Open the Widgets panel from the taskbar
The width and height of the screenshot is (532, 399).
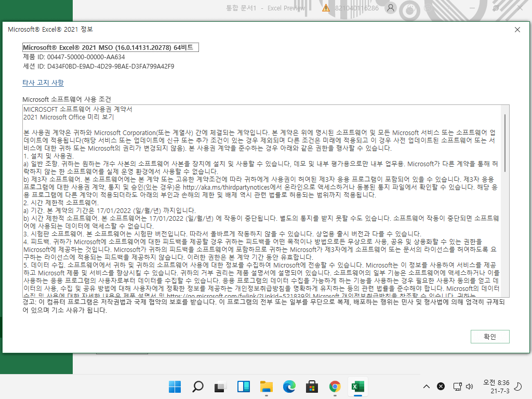click(244, 387)
